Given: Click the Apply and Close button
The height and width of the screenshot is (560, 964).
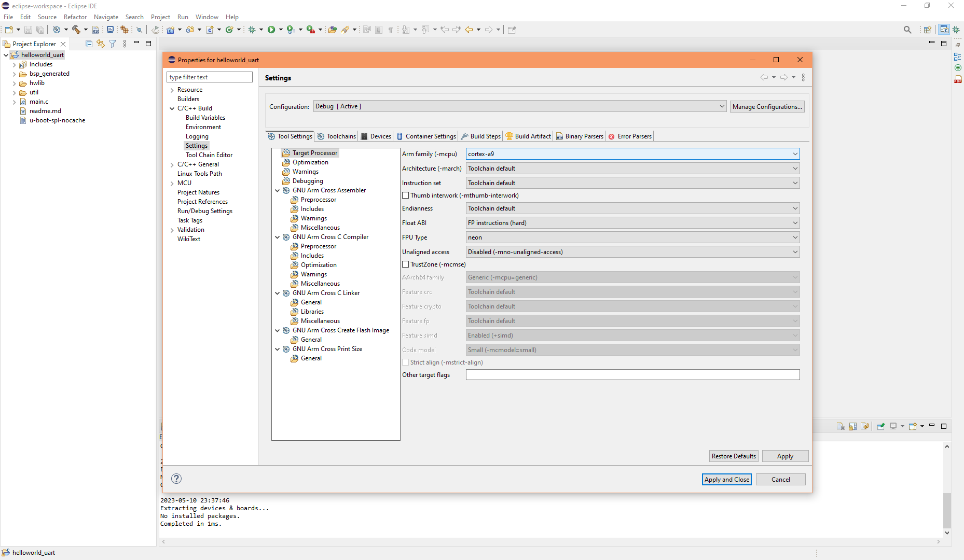Looking at the screenshot, I should tap(726, 479).
